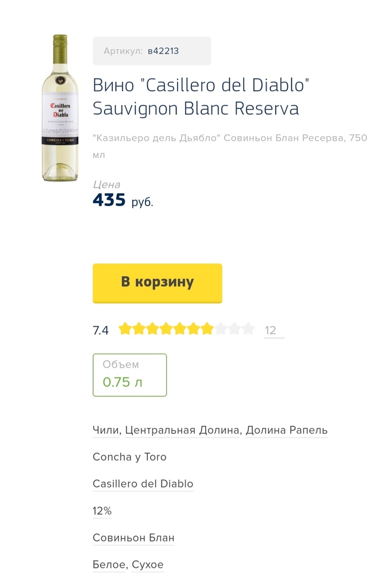This screenshot has height=588, width=381.
Task: Select the Белое wine color link
Action: (109, 565)
